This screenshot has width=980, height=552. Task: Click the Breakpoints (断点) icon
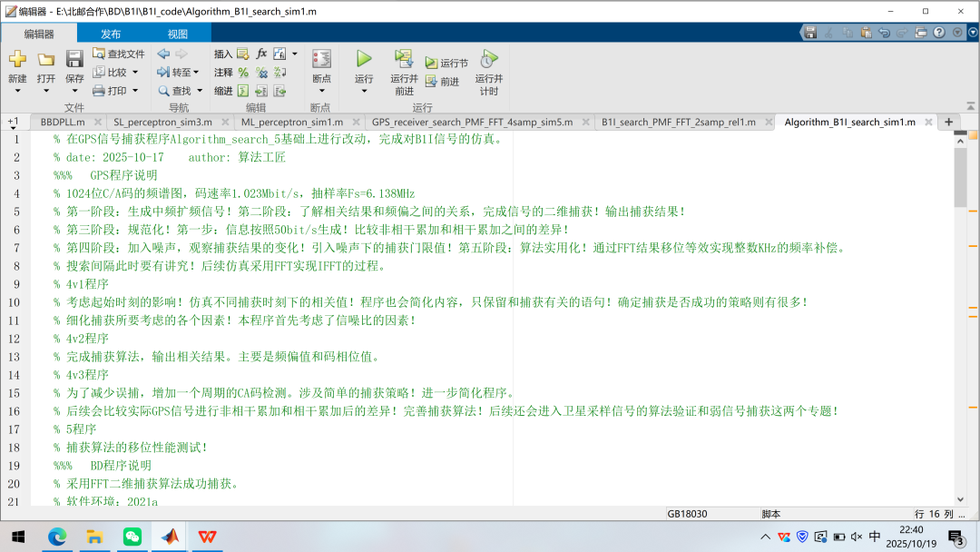[321, 60]
